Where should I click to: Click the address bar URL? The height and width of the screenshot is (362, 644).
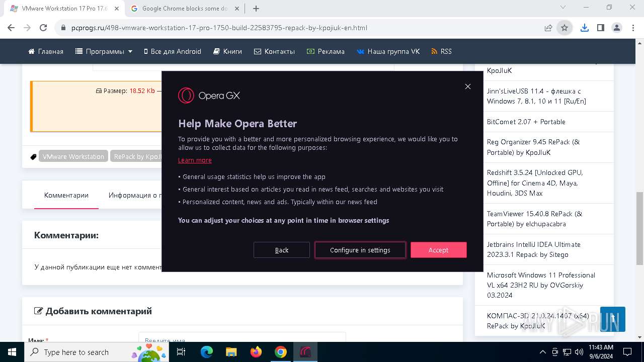[x=219, y=28]
